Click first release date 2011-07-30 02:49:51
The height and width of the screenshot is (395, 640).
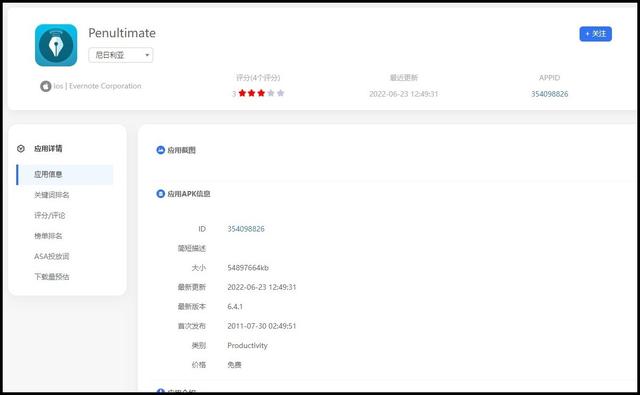262,326
